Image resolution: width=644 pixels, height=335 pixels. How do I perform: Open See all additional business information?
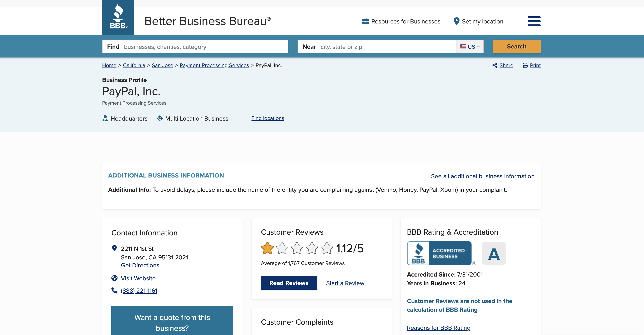482,176
